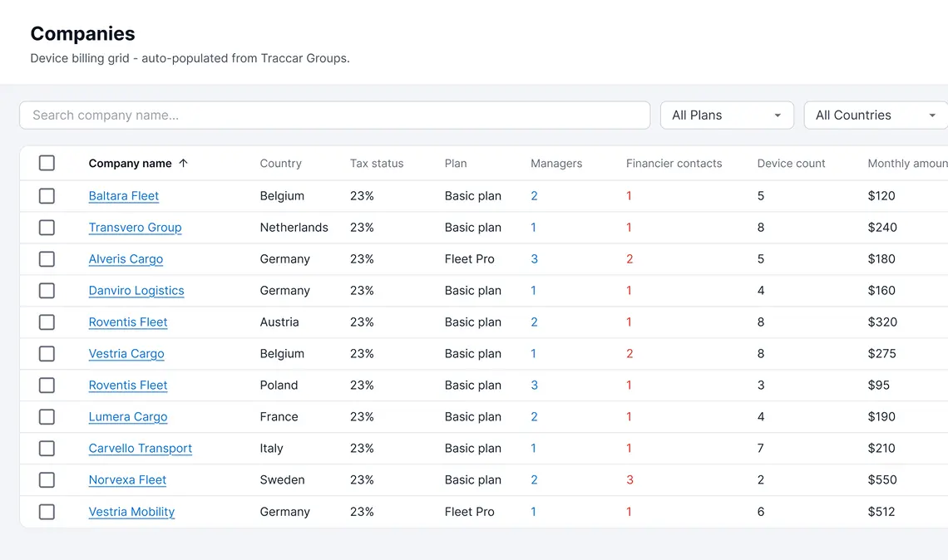Viewport: 948px width, 560px height.
Task: Click the $550 monthly amount cell
Action: 882,479
